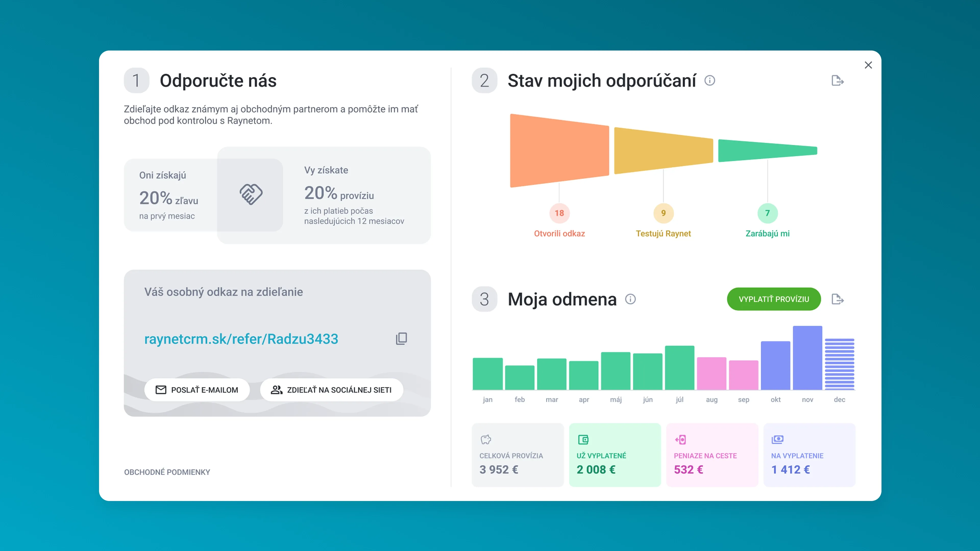Close the referral dialog with X
The width and height of the screenshot is (980, 551).
(868, 65)
